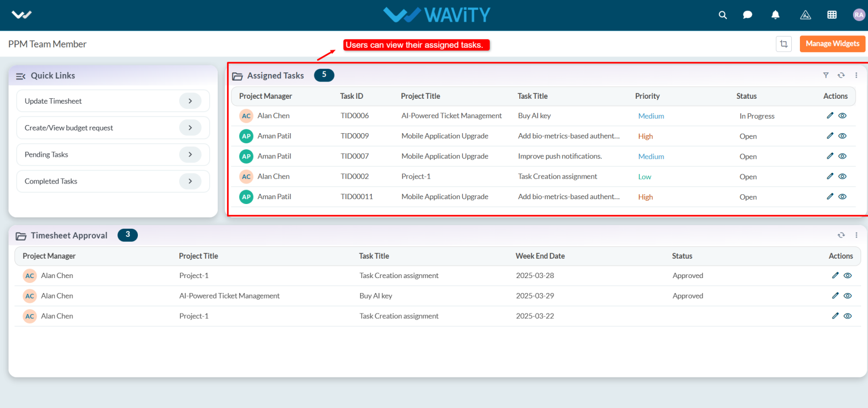Open the Pending Tasks quick link
This screenshot has height=408, width=868.
tap(113, 155)
